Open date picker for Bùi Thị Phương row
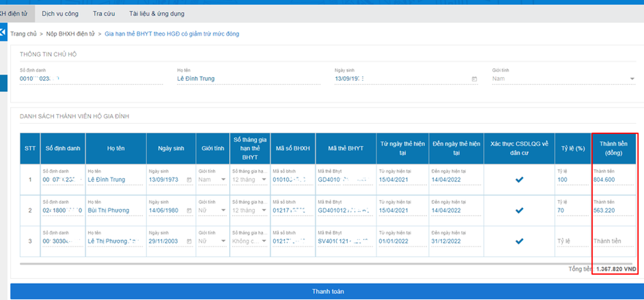 point(189,211)
